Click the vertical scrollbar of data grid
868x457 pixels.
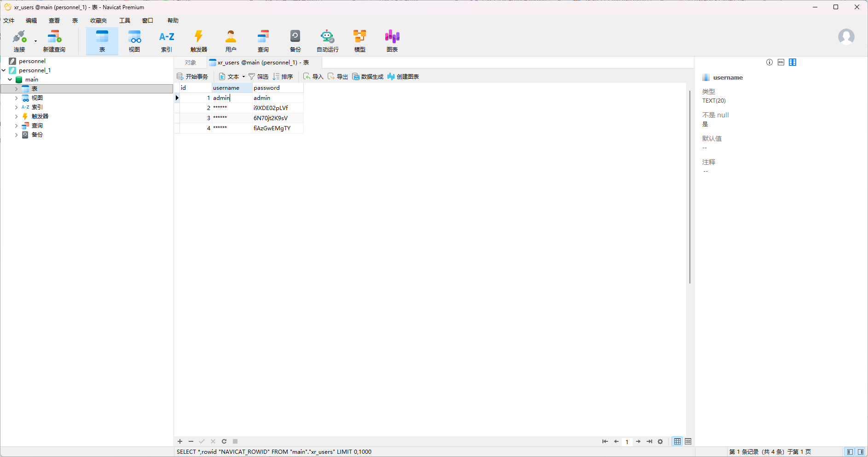pyautogui.click(x=689, y=184)
